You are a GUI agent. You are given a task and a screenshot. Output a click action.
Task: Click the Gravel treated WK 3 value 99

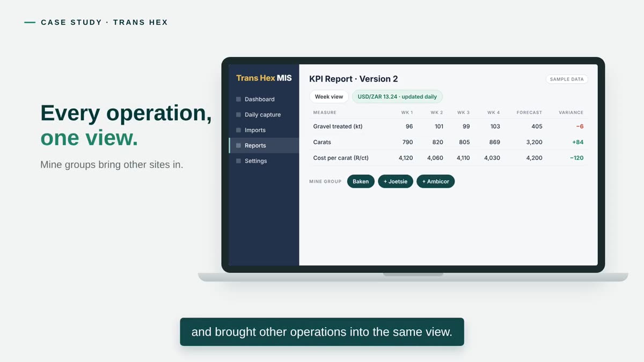coord(466,127)
